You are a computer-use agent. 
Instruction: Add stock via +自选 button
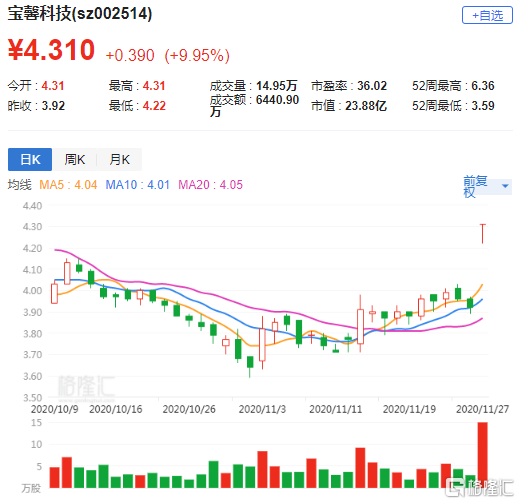pos(487,15)
